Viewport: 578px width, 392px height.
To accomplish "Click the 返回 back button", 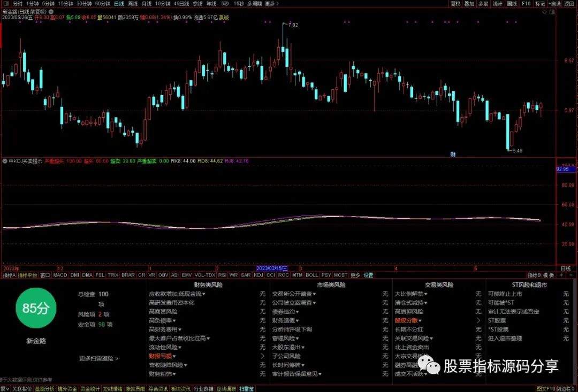I will tap(569, 4).
